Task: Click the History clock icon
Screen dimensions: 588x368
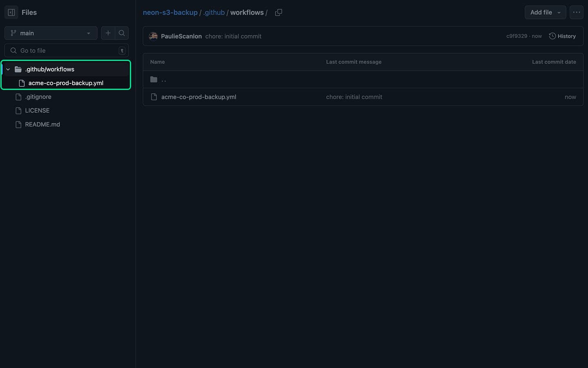Action: click(x=552, y=36)
